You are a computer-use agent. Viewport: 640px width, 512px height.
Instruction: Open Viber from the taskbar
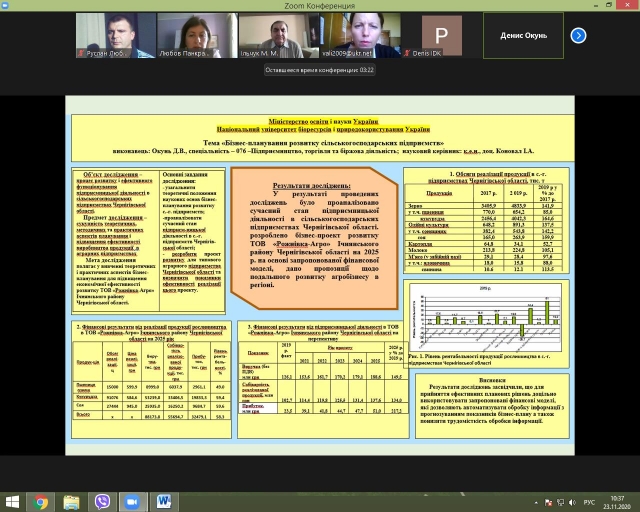pyautogui.click(x=102, y=502)
